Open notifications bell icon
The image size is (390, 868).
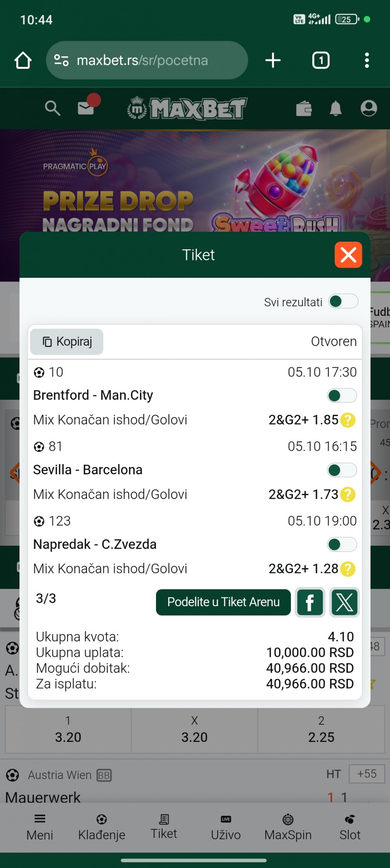click(x=336, y=109)
